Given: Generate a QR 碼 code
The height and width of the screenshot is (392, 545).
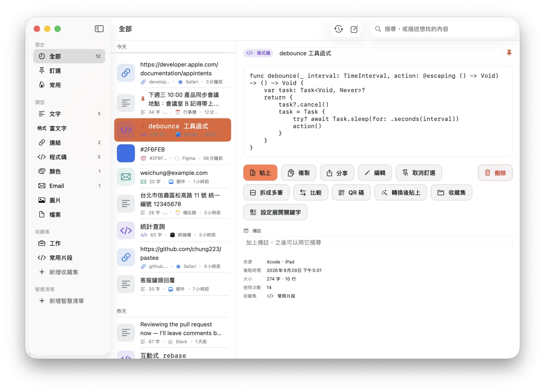Looking at the screenshot, I should click(351, 192).
